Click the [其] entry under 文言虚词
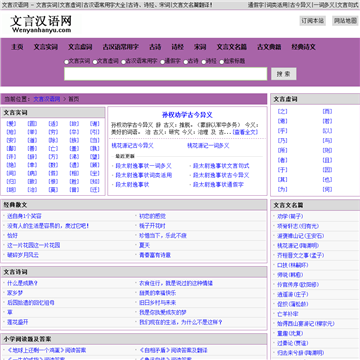This screenshot has height=360, width=360. pos(282,179)
